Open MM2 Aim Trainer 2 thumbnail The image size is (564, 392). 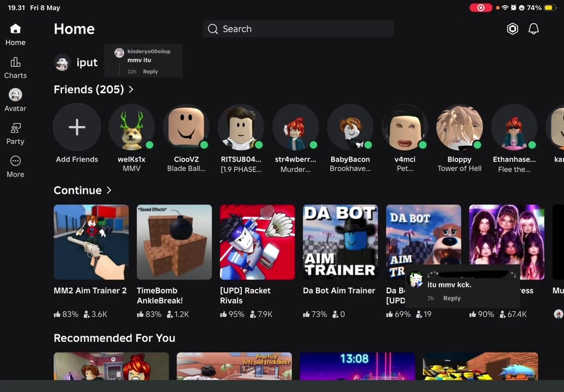pos(91,242)
